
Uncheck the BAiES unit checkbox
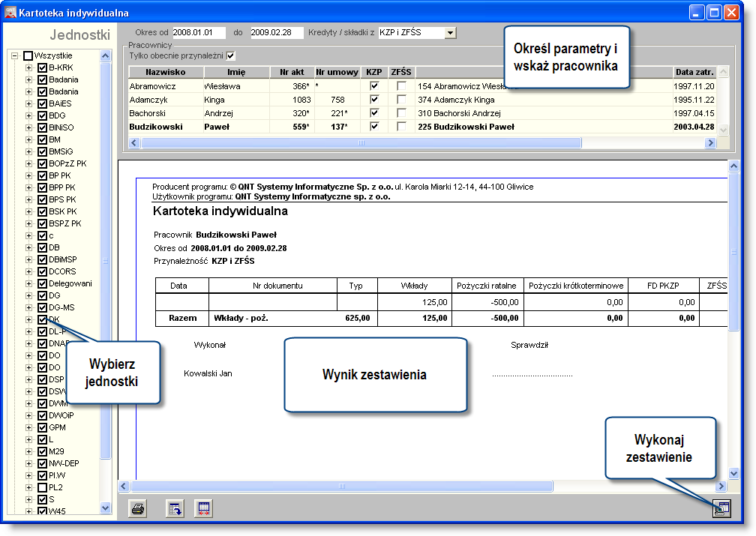coord(43,103)
